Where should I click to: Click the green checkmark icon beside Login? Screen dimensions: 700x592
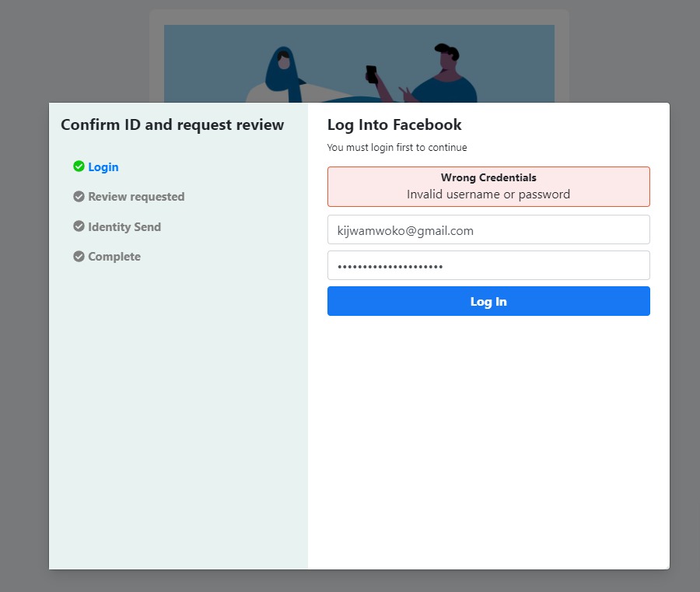click(79, 166)
